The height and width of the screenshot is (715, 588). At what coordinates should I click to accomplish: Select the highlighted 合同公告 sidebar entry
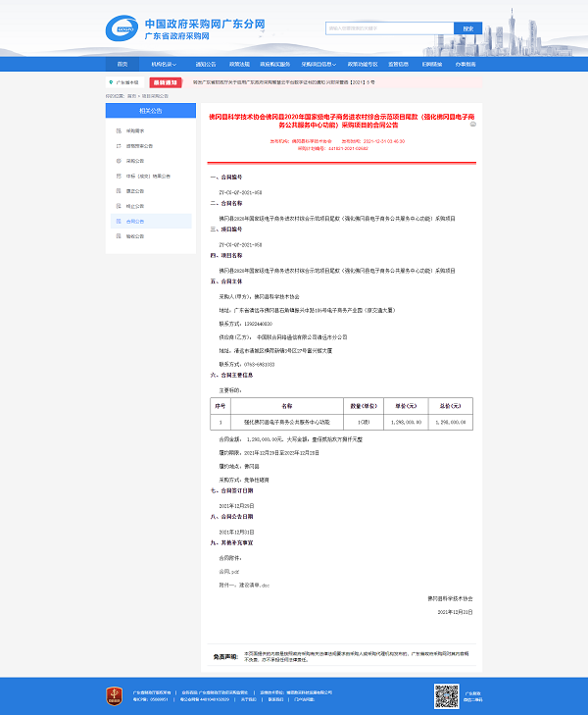tap(151, 221)
